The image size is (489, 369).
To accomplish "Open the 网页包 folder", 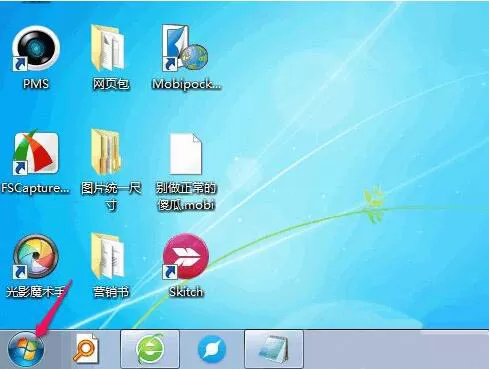I will click(108, 49).
